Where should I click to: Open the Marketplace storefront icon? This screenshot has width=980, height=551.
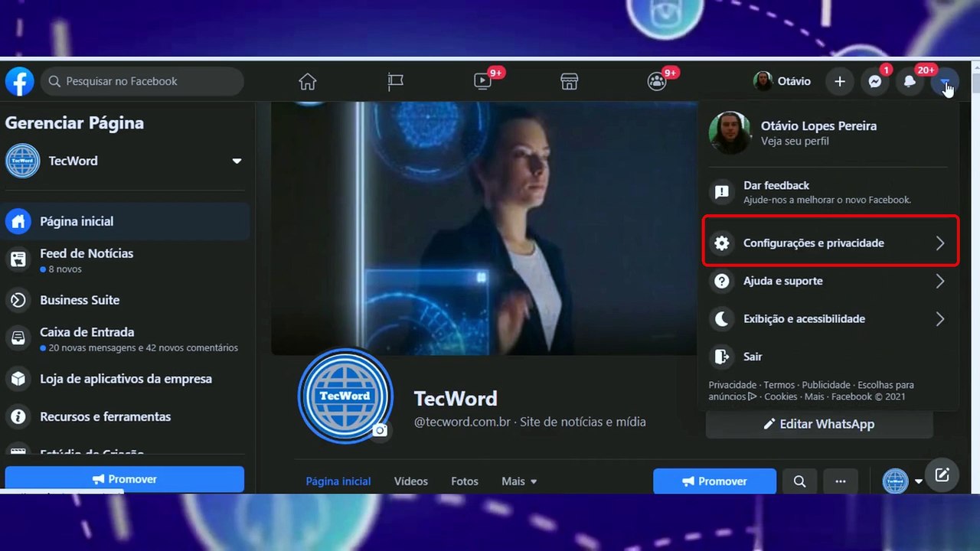570,81
